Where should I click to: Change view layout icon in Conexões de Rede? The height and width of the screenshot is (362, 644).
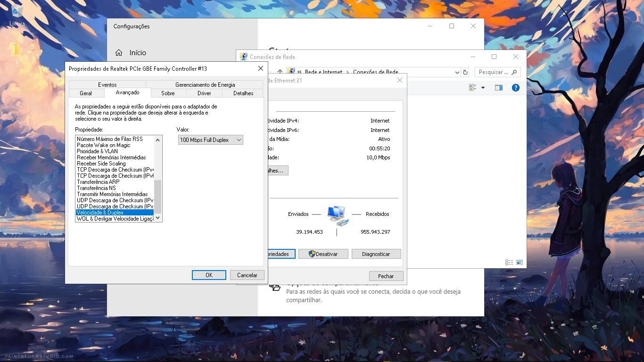click(473, 88)
